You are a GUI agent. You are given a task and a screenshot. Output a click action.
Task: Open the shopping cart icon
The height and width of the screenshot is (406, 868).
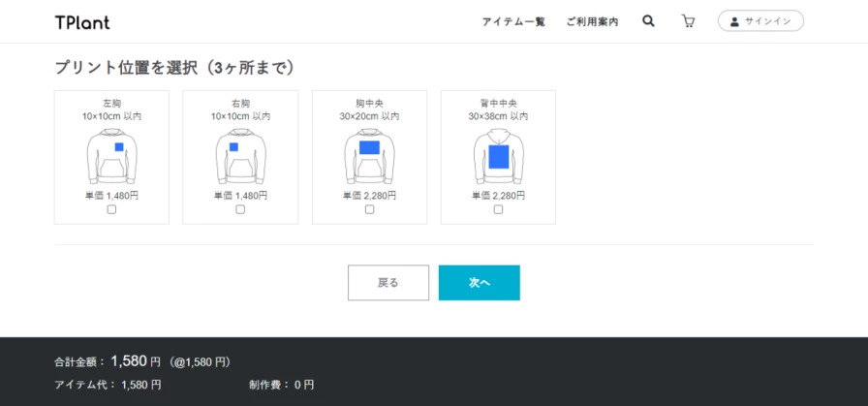click(x=688, y=21)
